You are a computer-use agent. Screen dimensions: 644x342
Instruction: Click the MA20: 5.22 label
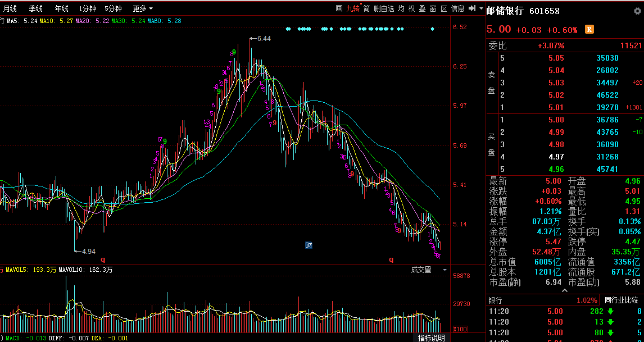(93, 21)
